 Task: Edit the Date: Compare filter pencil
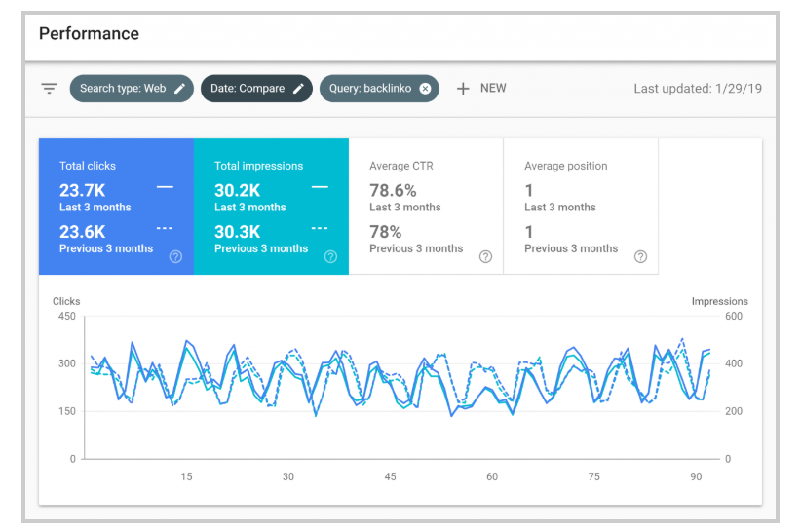pyautogui.click(x=298, y=89)
